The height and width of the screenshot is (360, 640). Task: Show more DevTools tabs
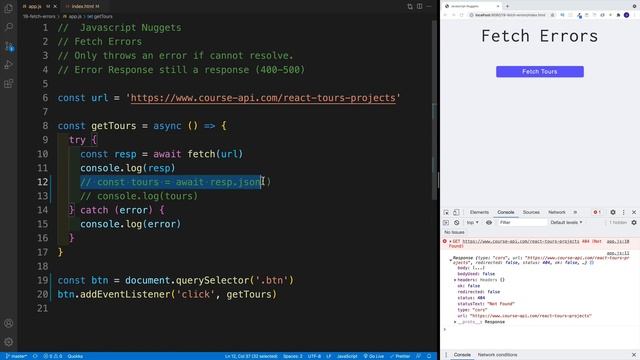click(575, 212)
